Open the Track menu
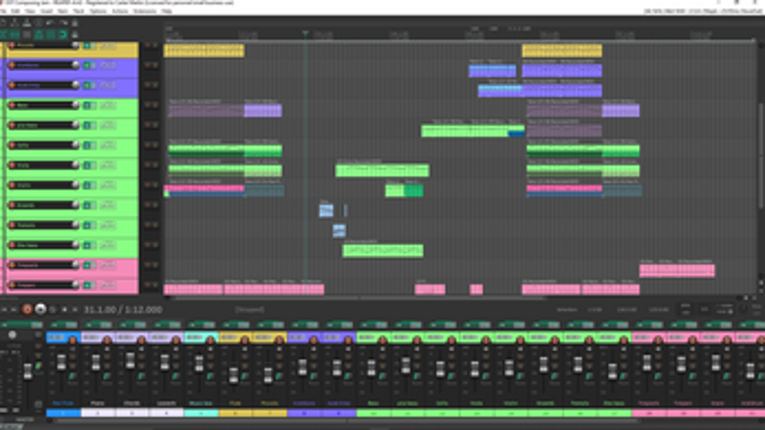The image size is (765, 430). 78,11
